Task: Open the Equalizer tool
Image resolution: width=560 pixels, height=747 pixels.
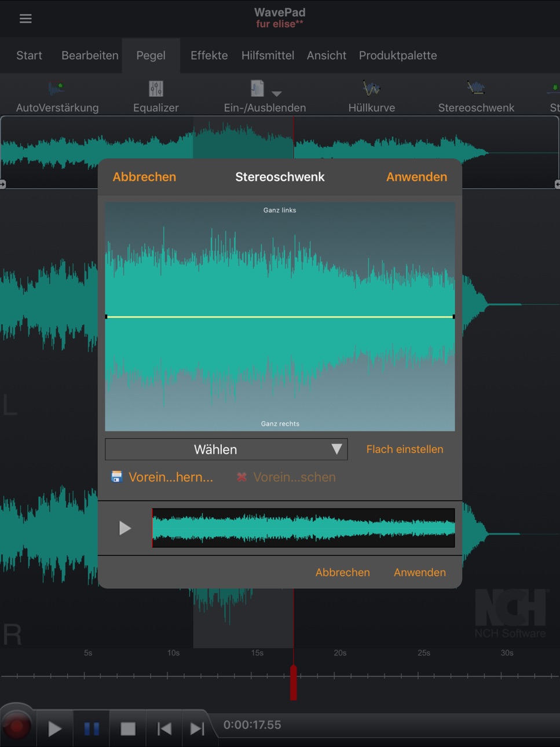Action: tap(156, 97)
